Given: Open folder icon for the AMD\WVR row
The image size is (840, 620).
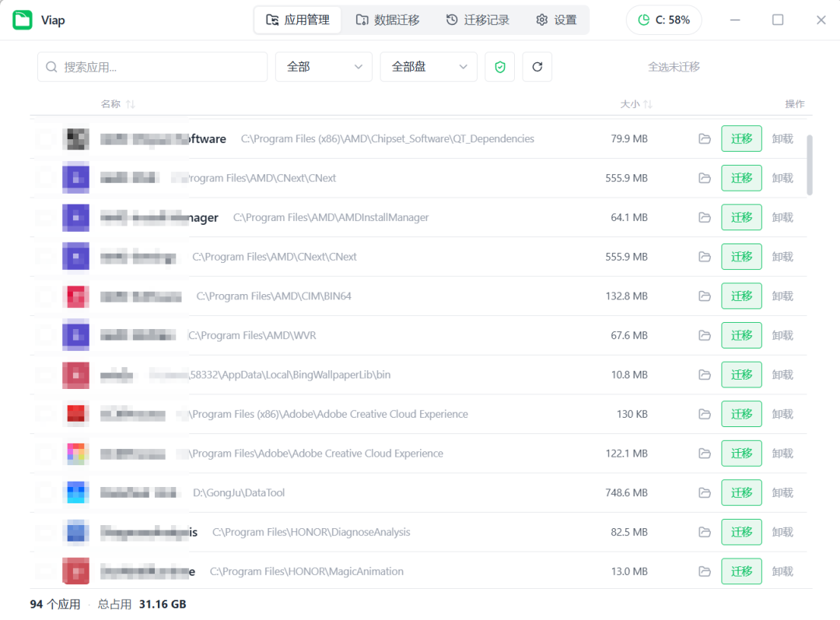Looking at the screenshot, I should [x=705, y=335].
